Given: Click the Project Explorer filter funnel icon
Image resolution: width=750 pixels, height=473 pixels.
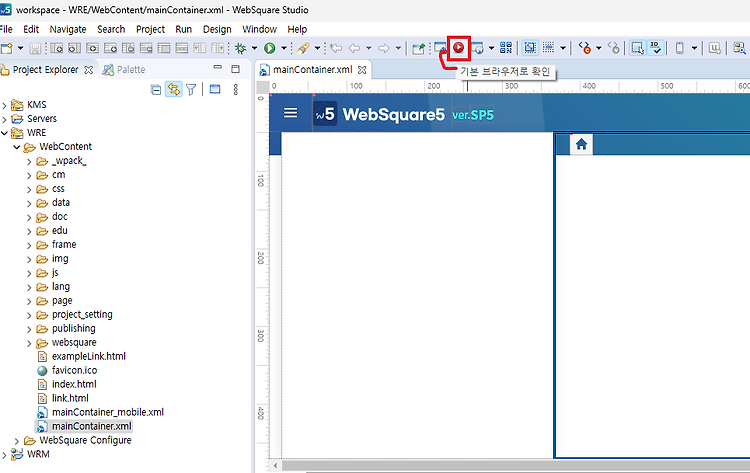Looking at the screenshot, I should 191,89.
